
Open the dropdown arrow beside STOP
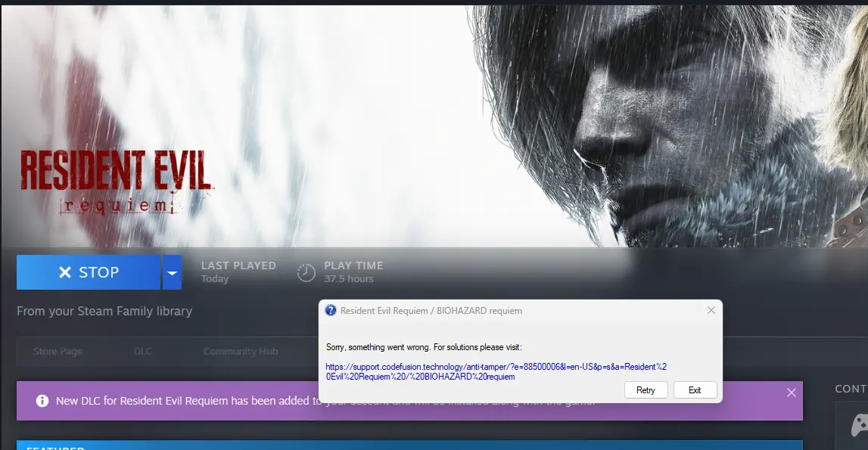coord(172,272)
